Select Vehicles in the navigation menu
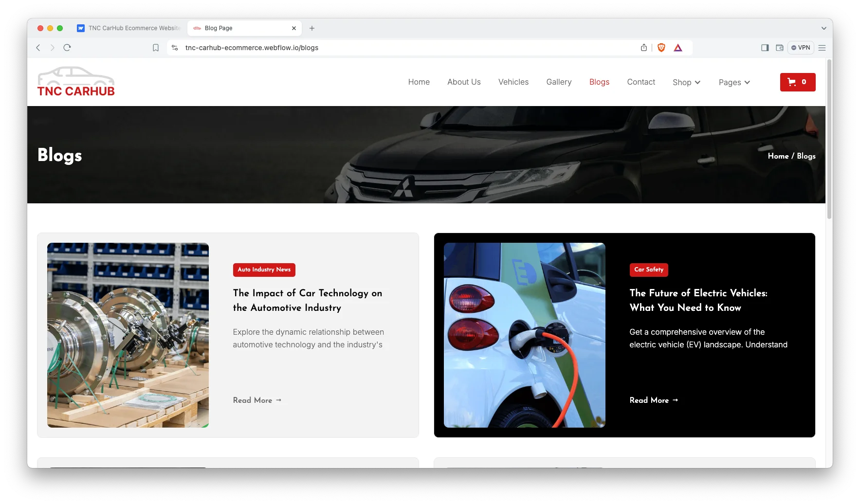The width and height of the screenshot is (860, 504). coord(513,82)
